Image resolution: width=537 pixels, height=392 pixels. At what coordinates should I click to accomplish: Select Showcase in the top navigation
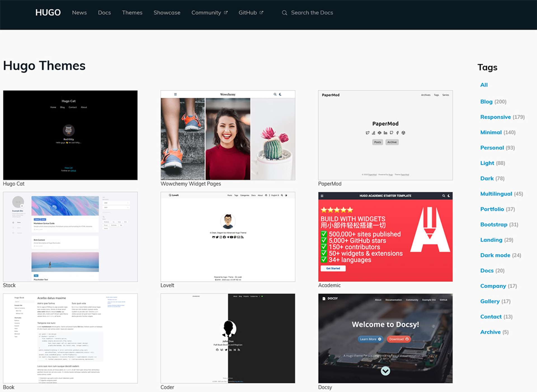[x=167, y=13]
